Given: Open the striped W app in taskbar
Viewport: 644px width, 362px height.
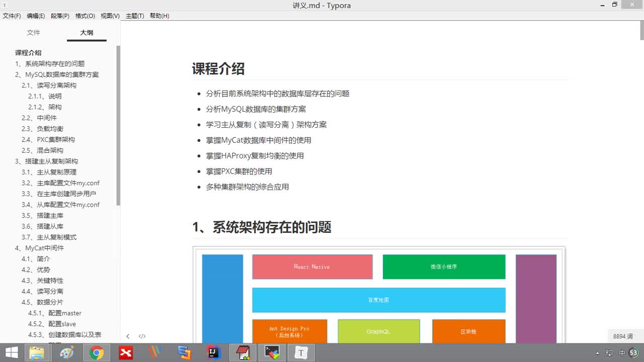Looking at the screenshot, I should click(155, 353).
